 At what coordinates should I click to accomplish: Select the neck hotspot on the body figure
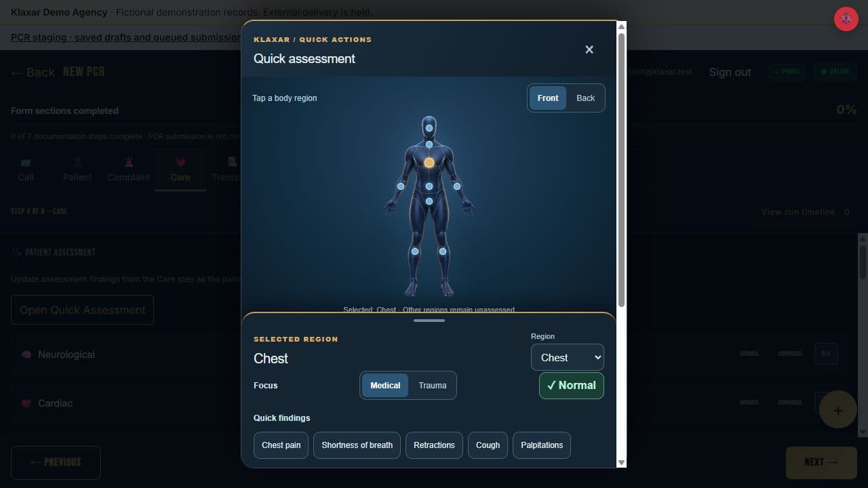(429, 144)
